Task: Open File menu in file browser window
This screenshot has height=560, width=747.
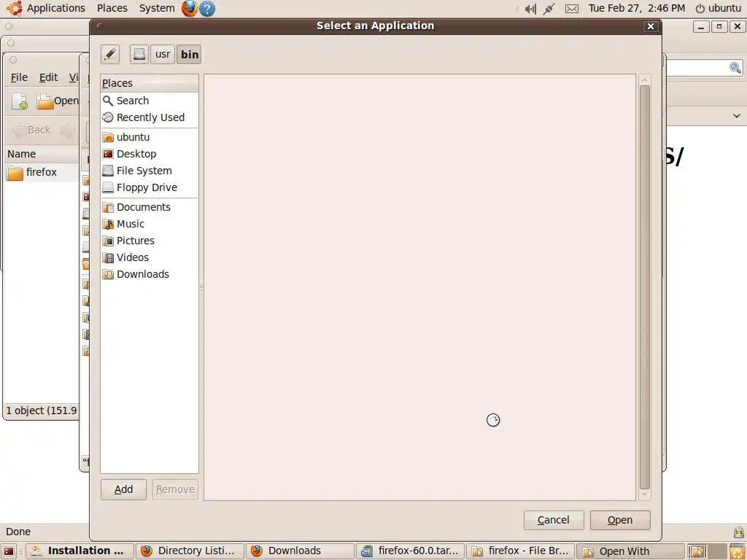Action: pos(19,77)
